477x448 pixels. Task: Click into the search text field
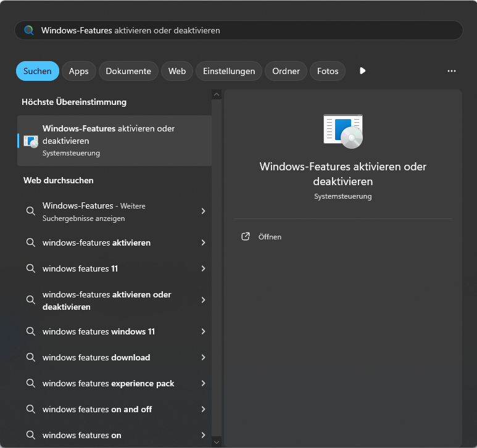[247, 30]
